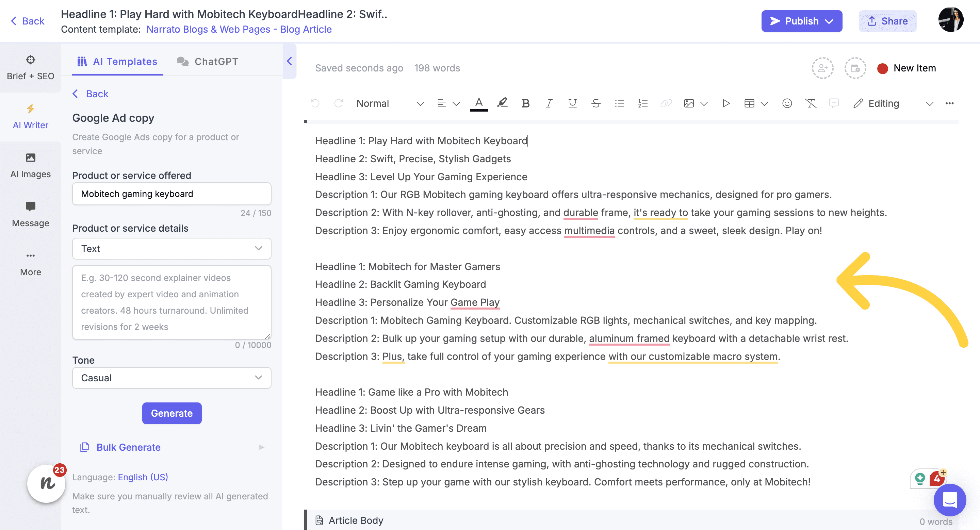Expand the Tone dropdown selector
Screen dimensions: 980x530
pos(172,377)
